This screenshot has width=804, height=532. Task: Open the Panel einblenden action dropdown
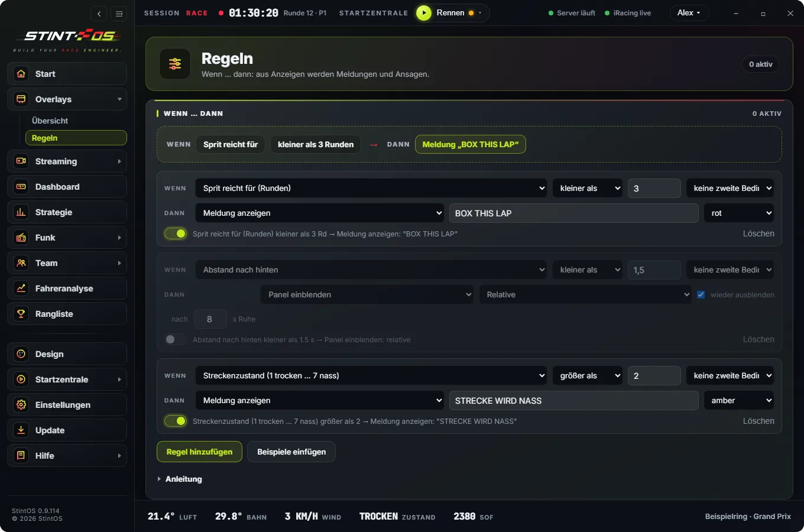[x=367, y=294]
